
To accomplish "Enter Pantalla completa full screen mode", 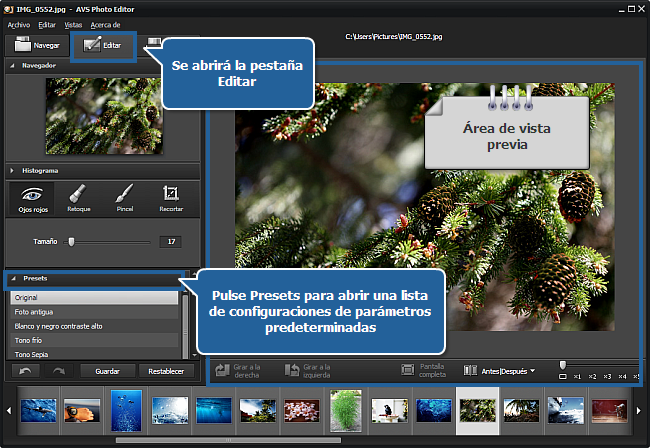I will pyautogui.click(x=422, y=370).
